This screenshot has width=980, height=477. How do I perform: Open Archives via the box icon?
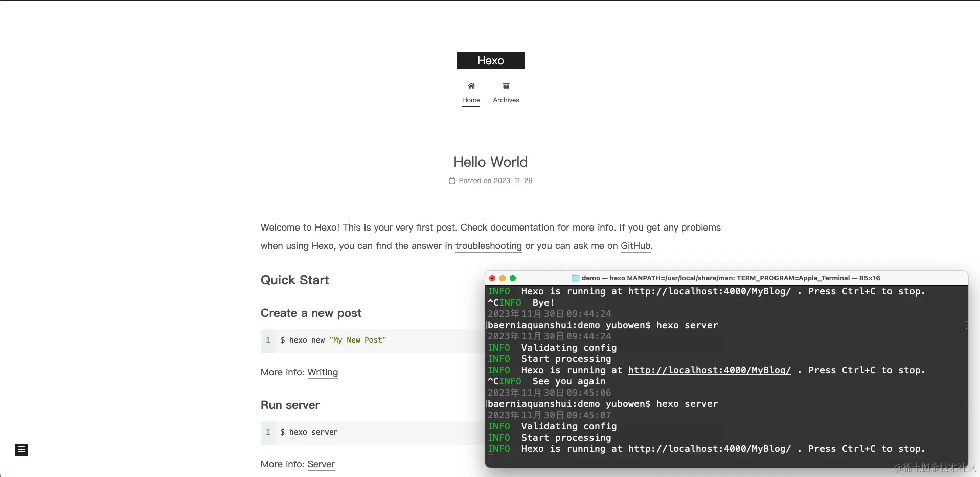tap(506, 86)
